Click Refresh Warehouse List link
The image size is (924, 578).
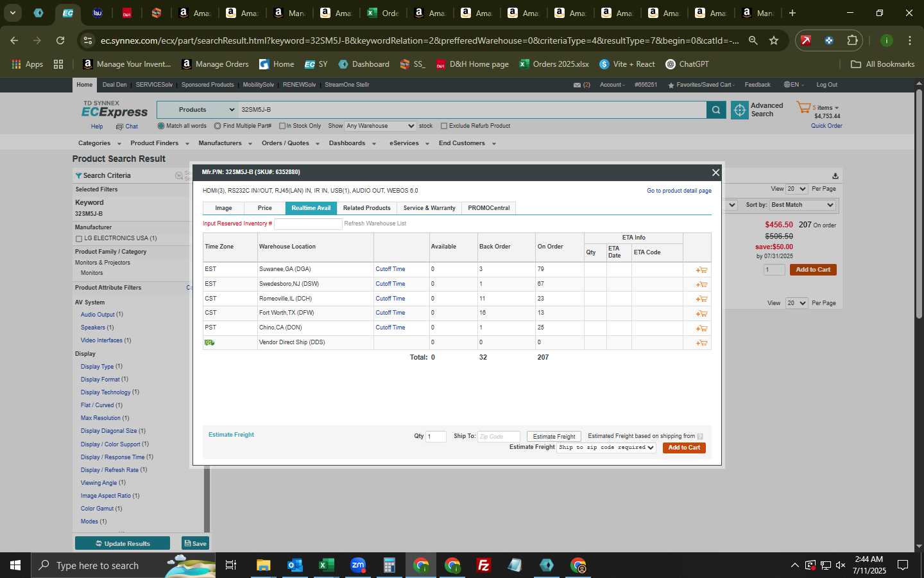coord(375,223)
